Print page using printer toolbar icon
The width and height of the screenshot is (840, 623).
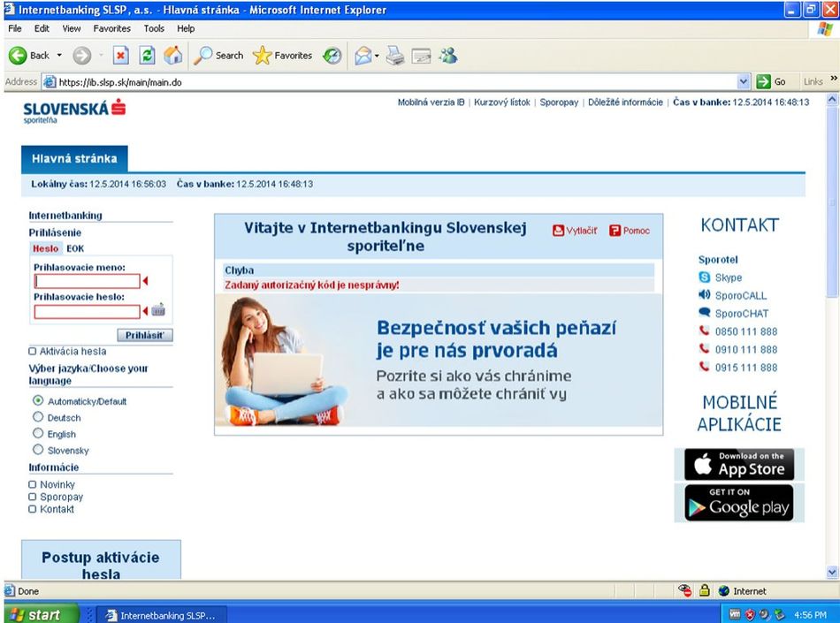tap(395, 56)
